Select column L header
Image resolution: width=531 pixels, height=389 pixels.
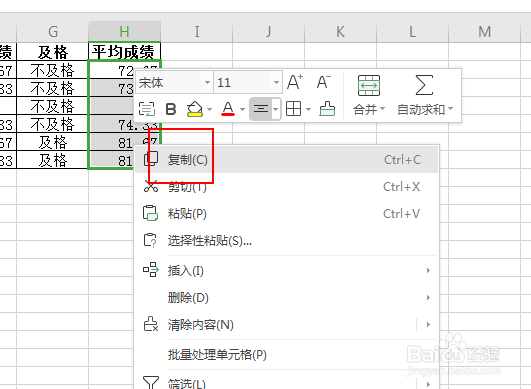pyautogui.click(x=412, y=32)
